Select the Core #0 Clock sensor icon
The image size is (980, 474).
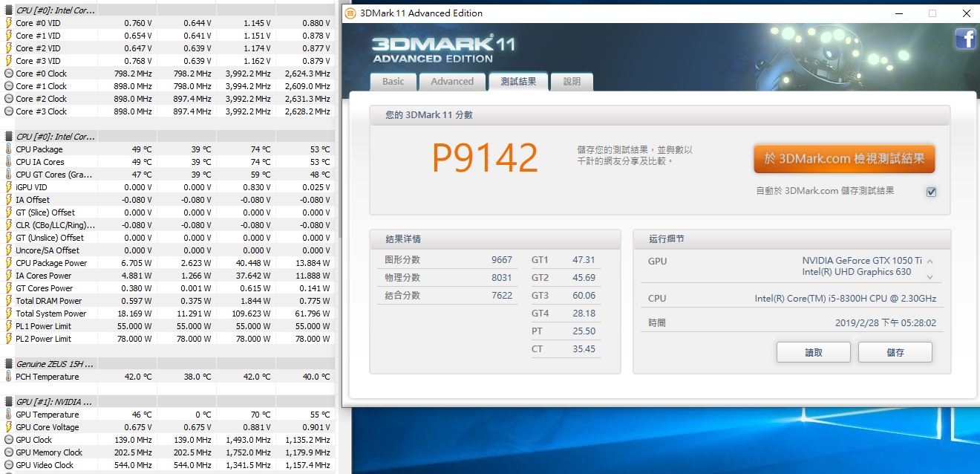(x=8, y=74)
